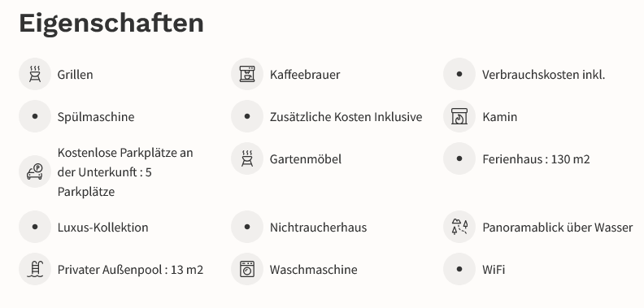The image size is (644, 308).
Task: Click the dot icon beside WiFi
Action: click(x=459, y=269)
